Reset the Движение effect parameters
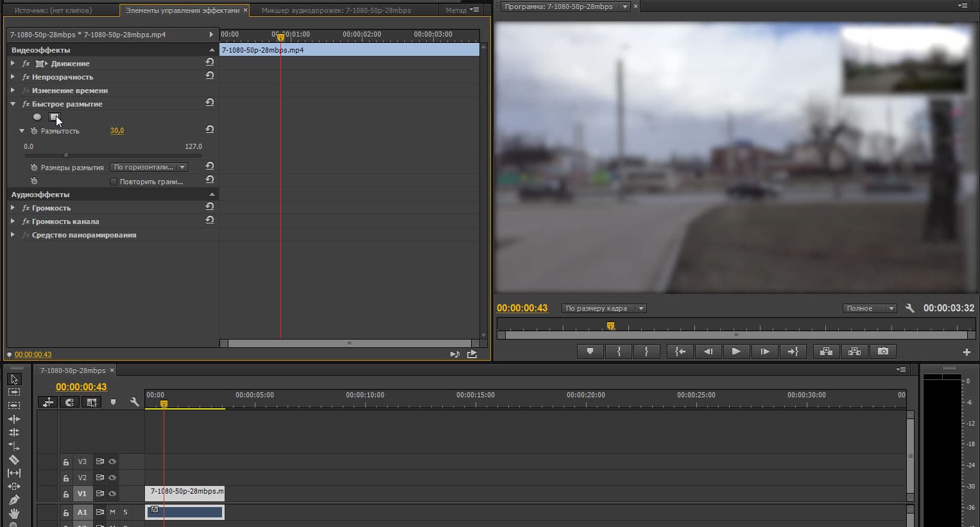The width and height of the screenshot is (980, 527). pos(209,62)
